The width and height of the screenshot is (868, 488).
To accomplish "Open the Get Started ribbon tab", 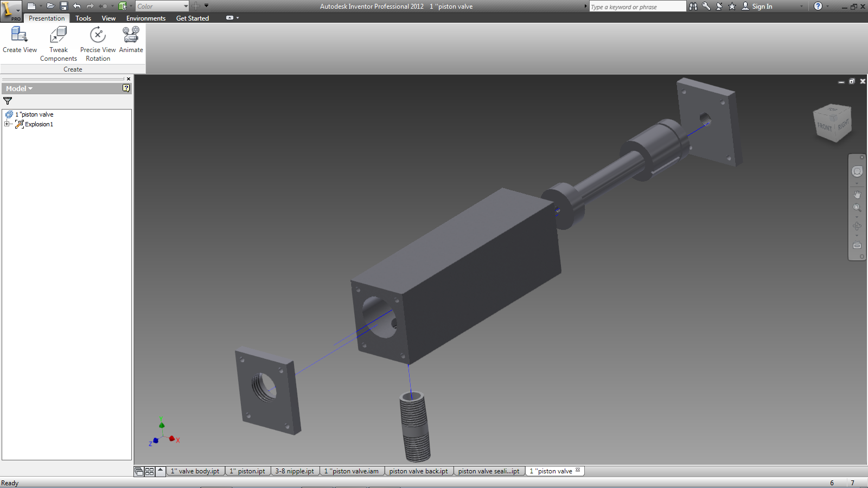I will pos(193,18).
